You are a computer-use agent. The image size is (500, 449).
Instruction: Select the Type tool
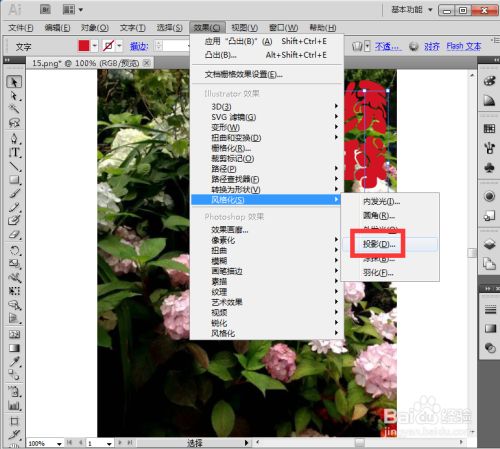tap(14, 152)
